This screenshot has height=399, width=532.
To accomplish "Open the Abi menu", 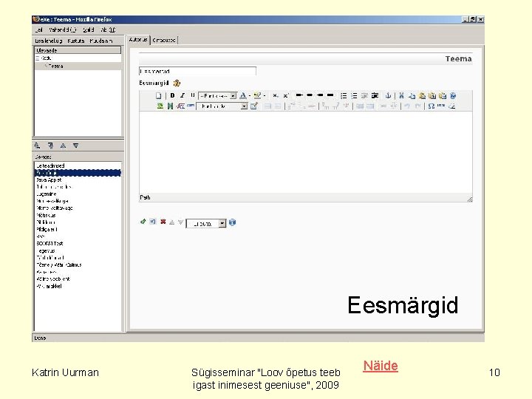I will point(108,30).
